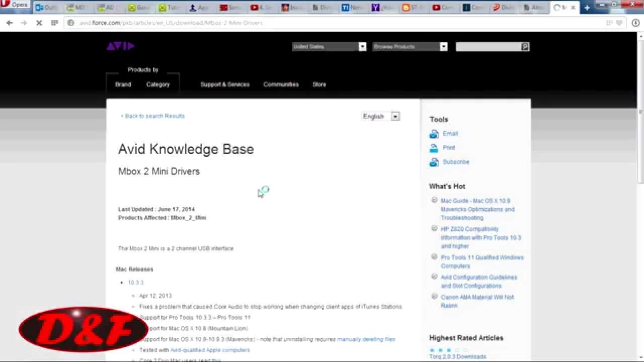Click star rating above Torq 2.0.3 Downloads
Image resolution: width=644 pixels, height=362 pixels.
pos(448,349)
